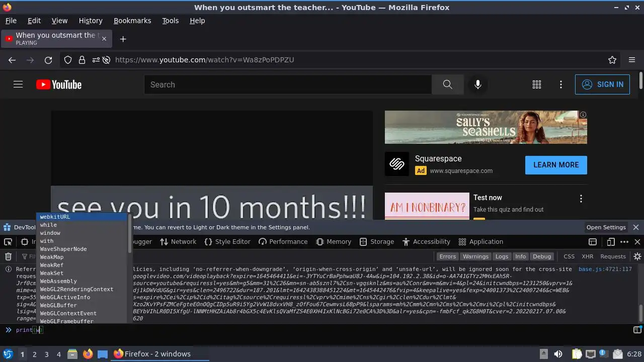Click the AM I NONBINARY quiz thumbnail
This screenshot has width=644, height=362.
point(427,206)
